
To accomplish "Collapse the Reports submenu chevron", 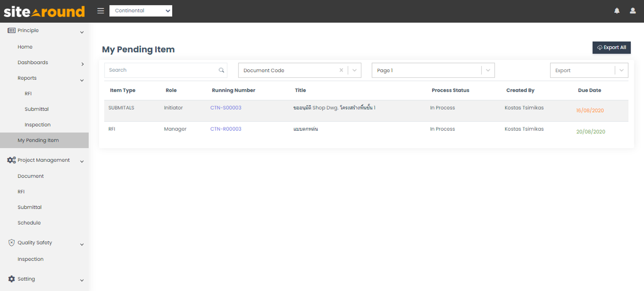I will point(82,80).
